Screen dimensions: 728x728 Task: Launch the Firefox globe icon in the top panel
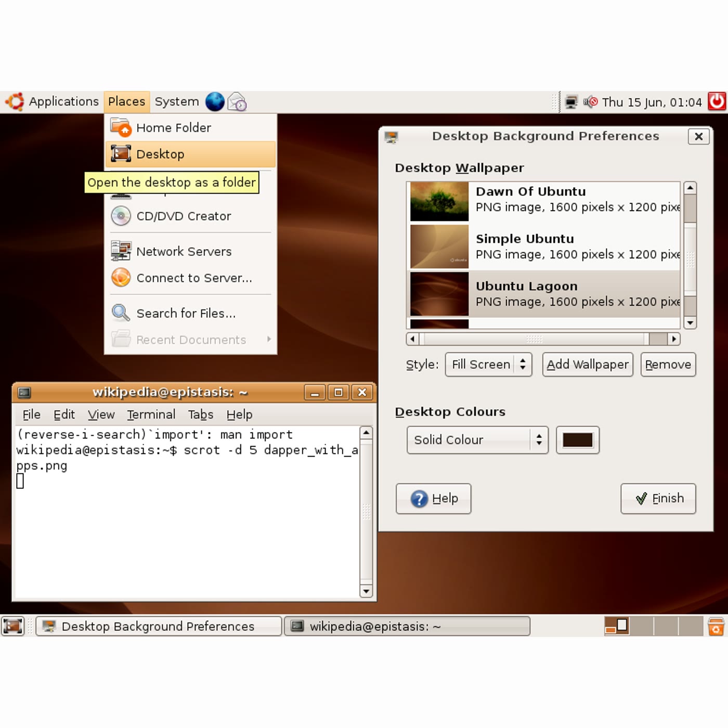click(215, 102)
